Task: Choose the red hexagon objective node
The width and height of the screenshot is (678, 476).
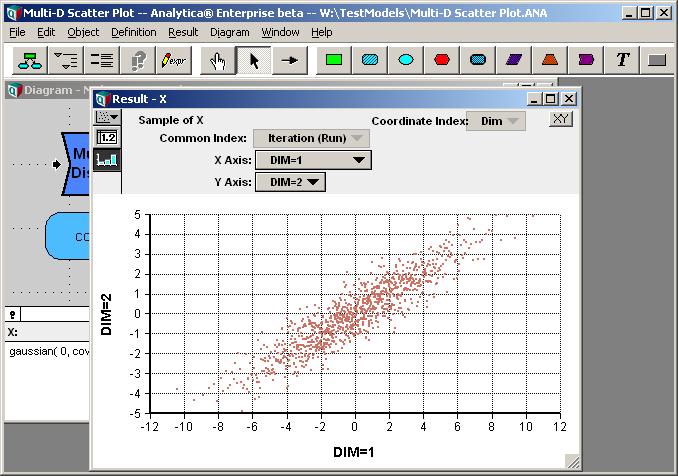Action: (441, 61)
